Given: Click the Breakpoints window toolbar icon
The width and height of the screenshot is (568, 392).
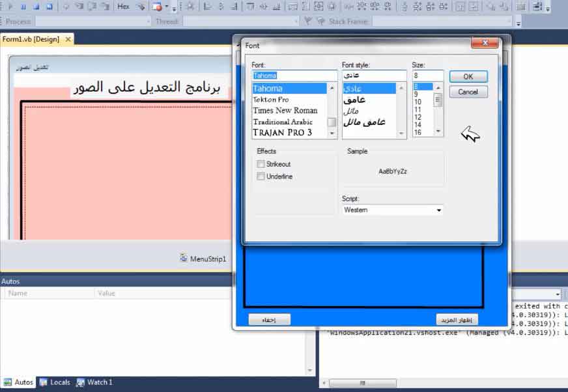Looking at the screenshot, I should 157,7.
